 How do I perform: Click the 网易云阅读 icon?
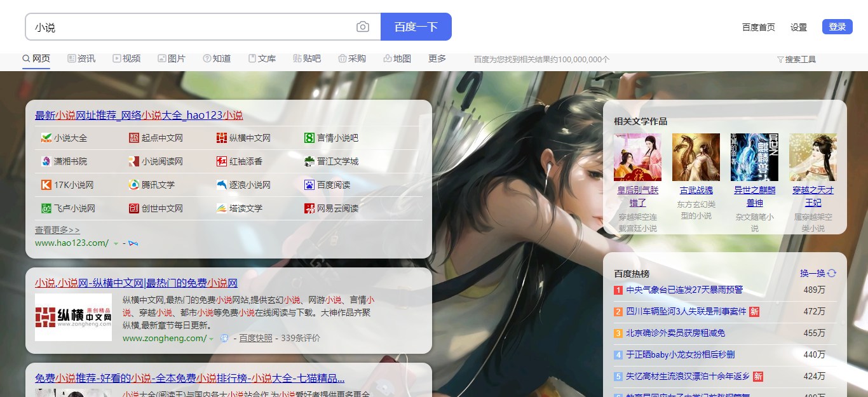(309, 208)
